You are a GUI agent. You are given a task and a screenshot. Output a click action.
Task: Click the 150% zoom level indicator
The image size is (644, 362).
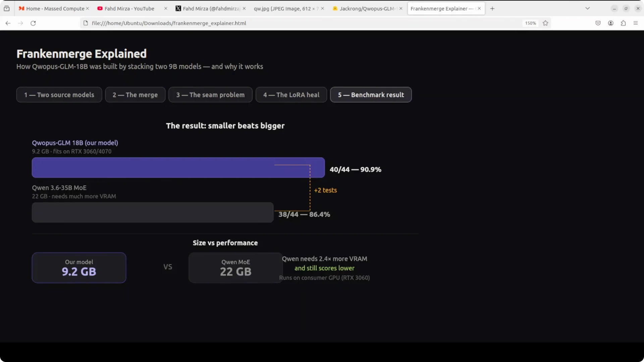point(531,23)
